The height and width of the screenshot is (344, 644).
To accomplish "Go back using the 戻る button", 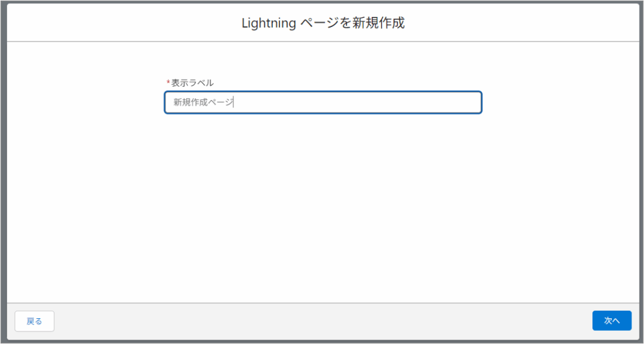I will 35,321.
